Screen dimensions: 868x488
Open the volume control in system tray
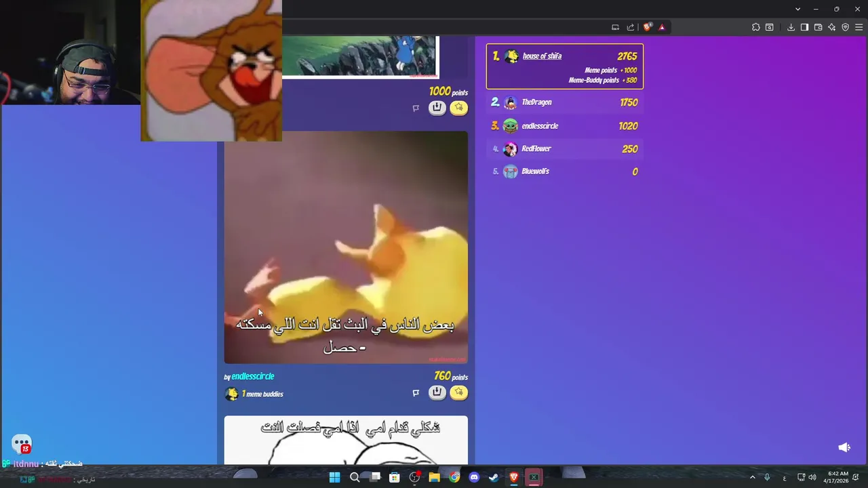coord(812,477)
